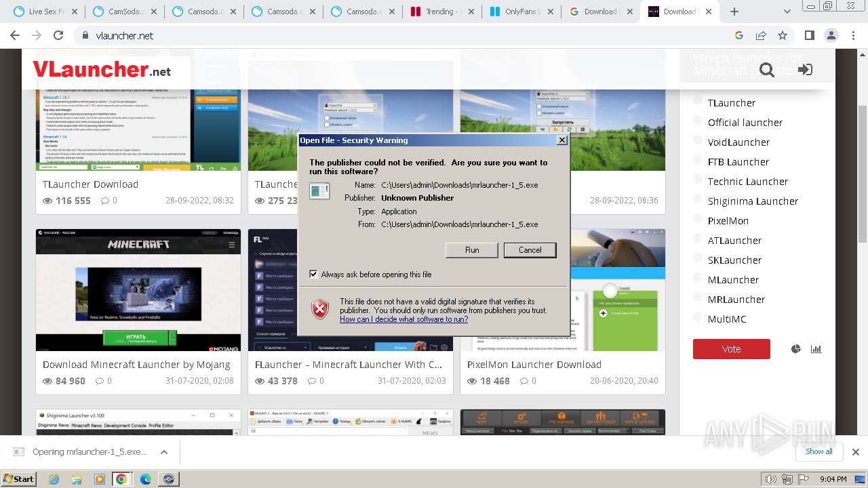
Task: Open PixelMon Launcher Download article
Action: point(534,365)
